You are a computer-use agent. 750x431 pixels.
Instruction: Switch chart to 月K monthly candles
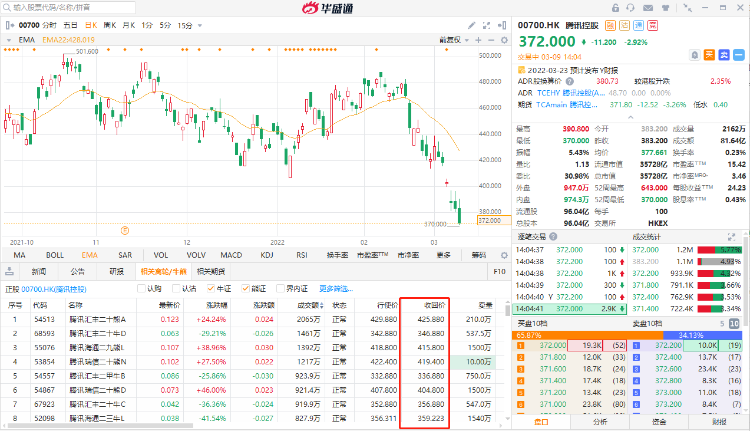click(x=129, y=25)
